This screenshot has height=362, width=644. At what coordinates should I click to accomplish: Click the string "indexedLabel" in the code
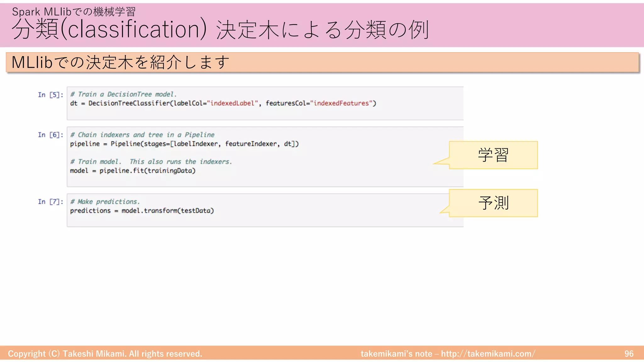pyautogui.click(x=232, y=103)
